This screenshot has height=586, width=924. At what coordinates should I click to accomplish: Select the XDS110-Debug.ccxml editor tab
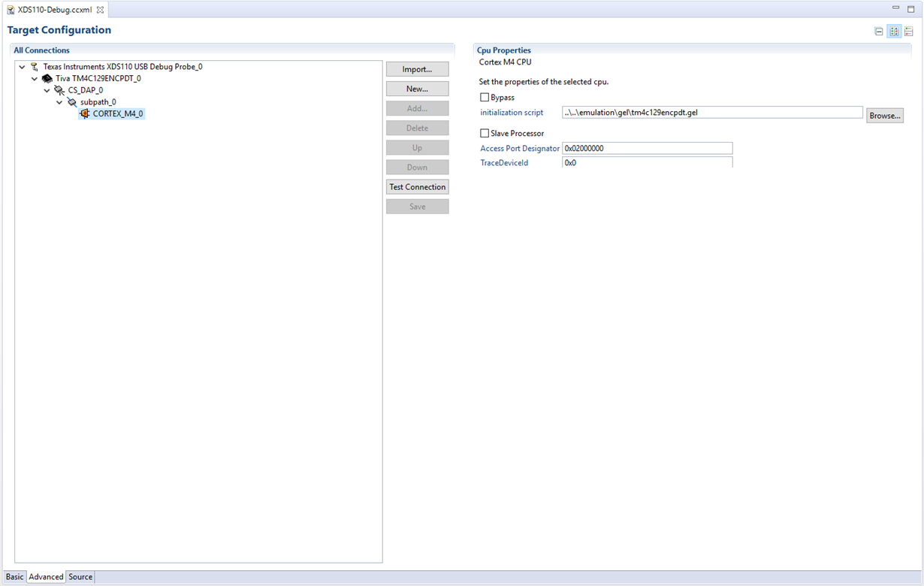[x=55, y=10]
